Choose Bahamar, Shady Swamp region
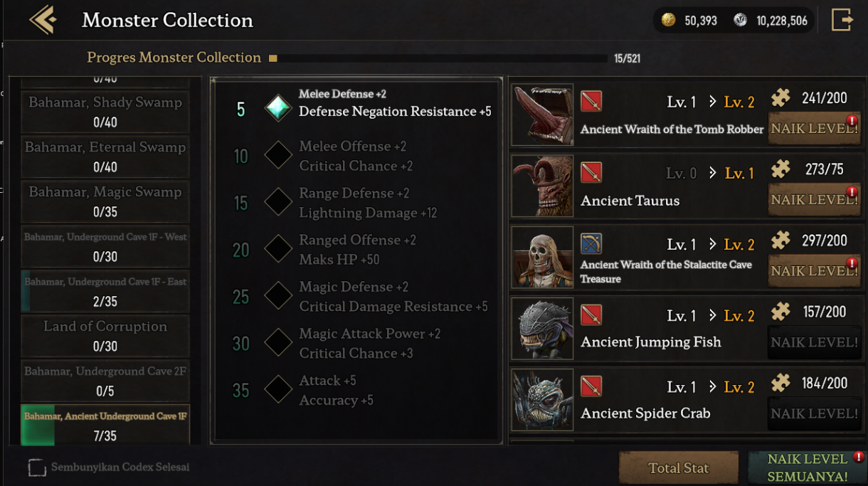The height and width of the screenshot is (486, 868). coord(105,111)
